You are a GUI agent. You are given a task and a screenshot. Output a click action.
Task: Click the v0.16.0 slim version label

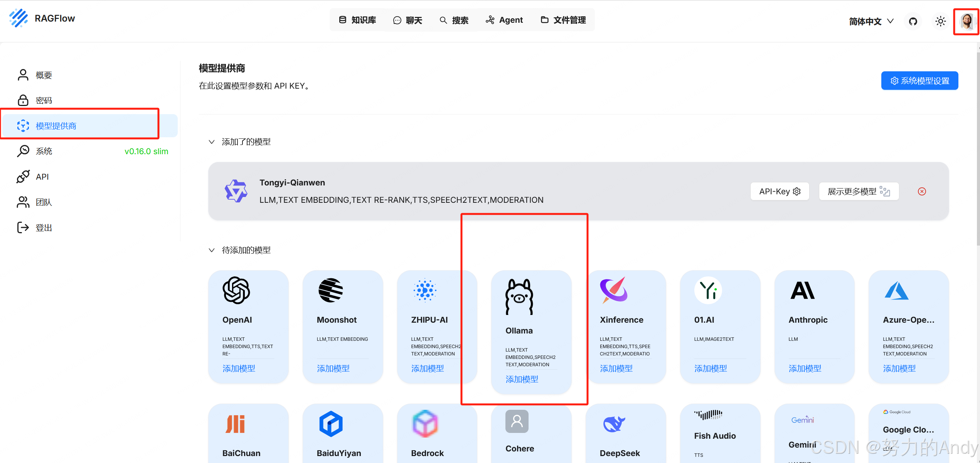point(146,151)
